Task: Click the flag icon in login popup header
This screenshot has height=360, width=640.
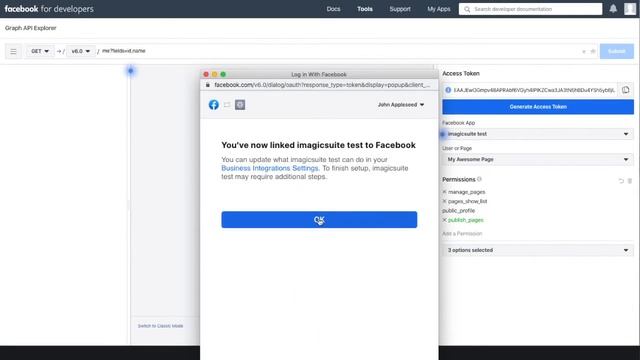Action: tap(227, 105)
